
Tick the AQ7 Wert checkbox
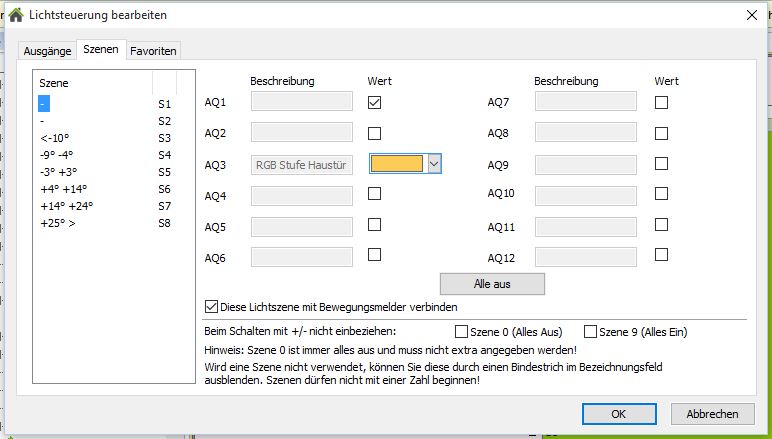pyautogui.click(x=661, y=102)
